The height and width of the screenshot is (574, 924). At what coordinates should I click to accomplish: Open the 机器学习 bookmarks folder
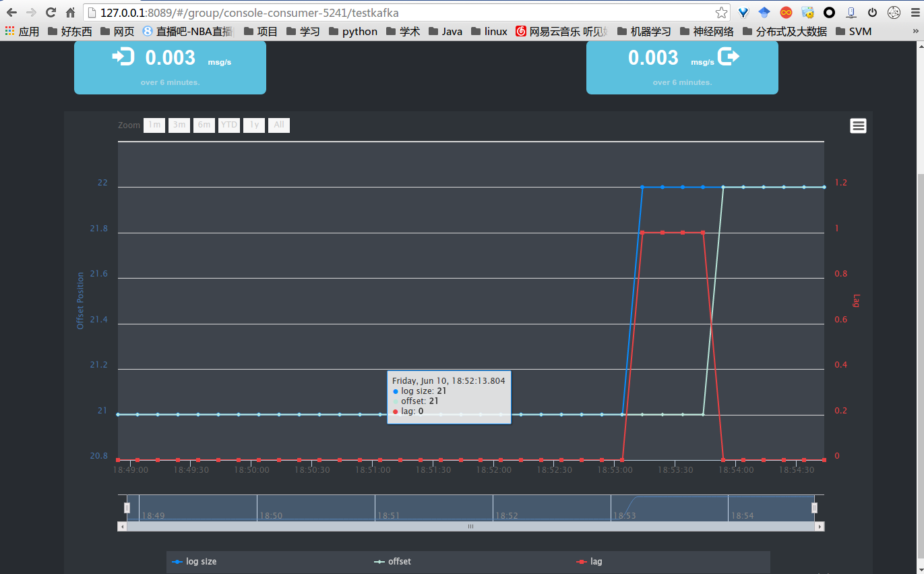coord(643,31)
